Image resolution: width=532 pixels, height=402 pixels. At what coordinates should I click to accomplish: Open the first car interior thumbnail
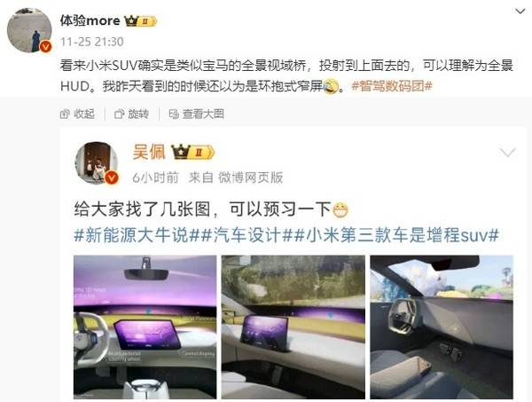(145, 327)
